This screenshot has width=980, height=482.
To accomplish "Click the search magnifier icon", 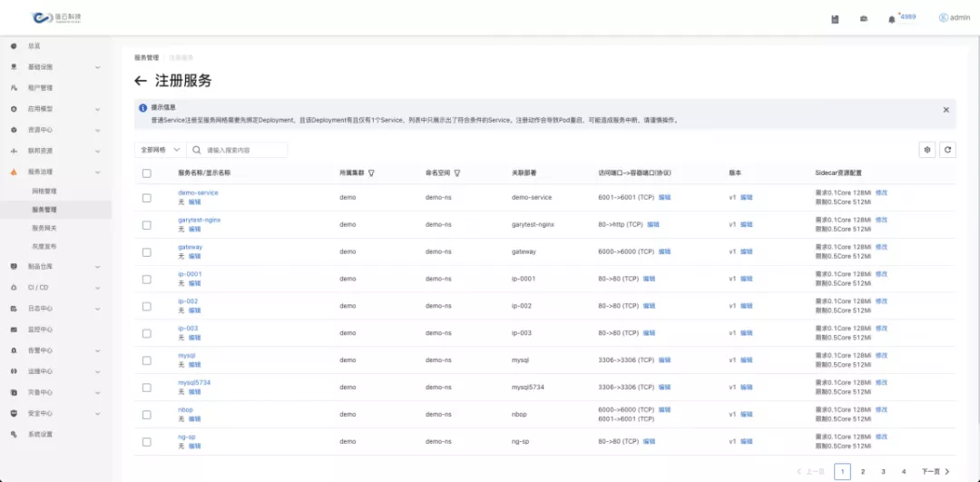I will tap(196, 150).
